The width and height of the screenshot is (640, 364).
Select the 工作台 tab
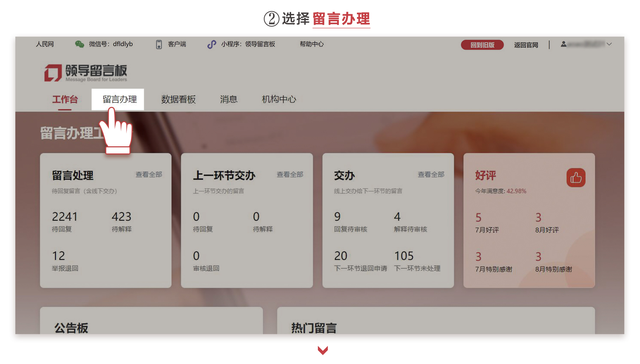(65, 99)
